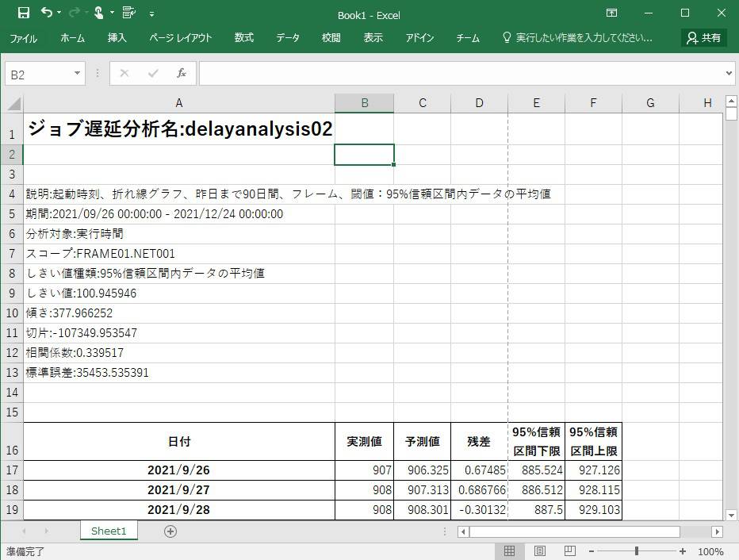Expand the Name Box dropdown
Screen dimensions: 739x560
click(x=77, y=73)
